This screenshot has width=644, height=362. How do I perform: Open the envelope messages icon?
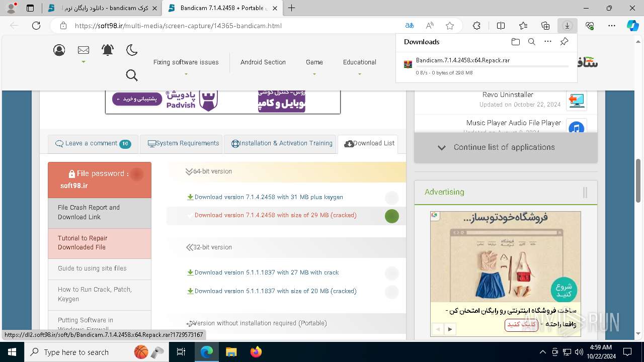tap(84, 50)
